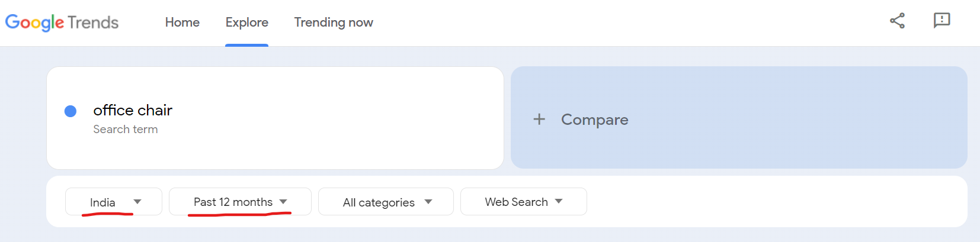Click the blue dot beside office chair

71,111
